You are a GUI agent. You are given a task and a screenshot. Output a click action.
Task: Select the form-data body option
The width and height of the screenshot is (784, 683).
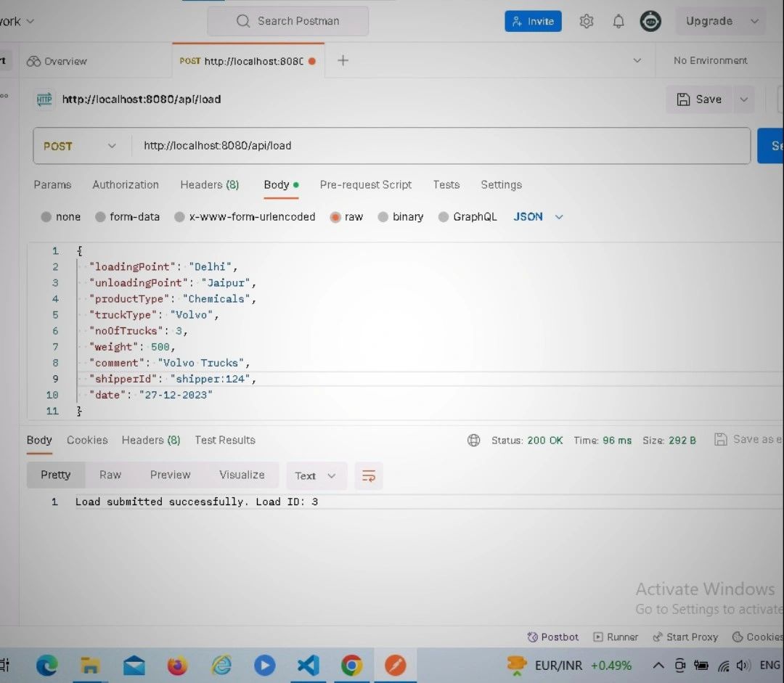pyautogui.click(x=102, y=217)
